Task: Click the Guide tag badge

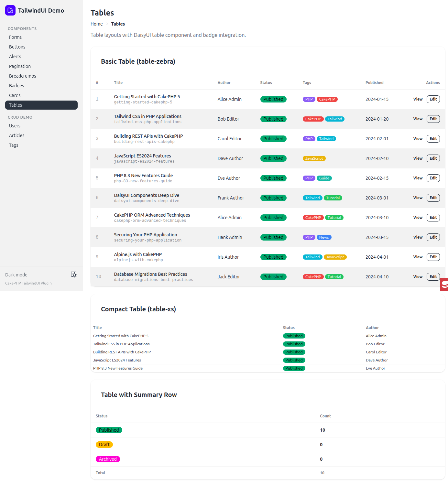Action: click(x=324, y=178)
